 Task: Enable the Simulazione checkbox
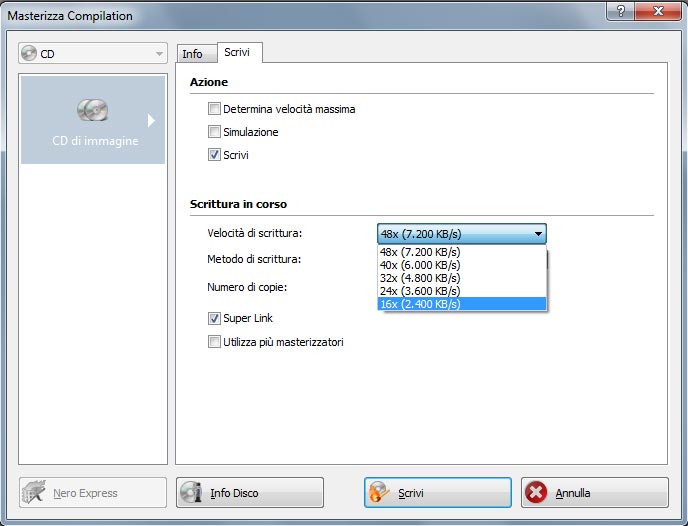tap(214, 132)
